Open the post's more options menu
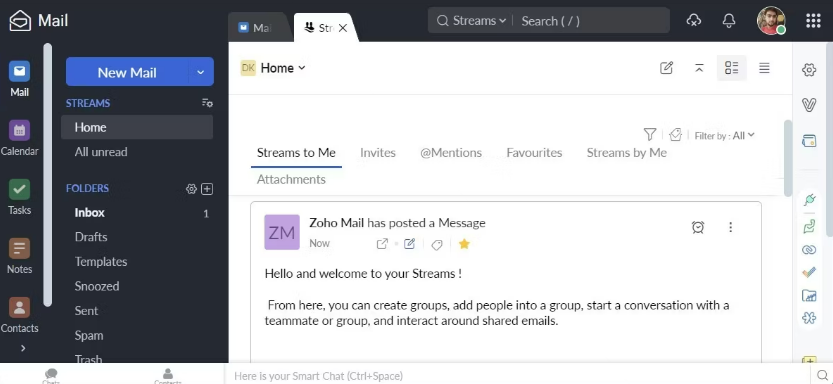833x384 pixels. coord(730,227)
